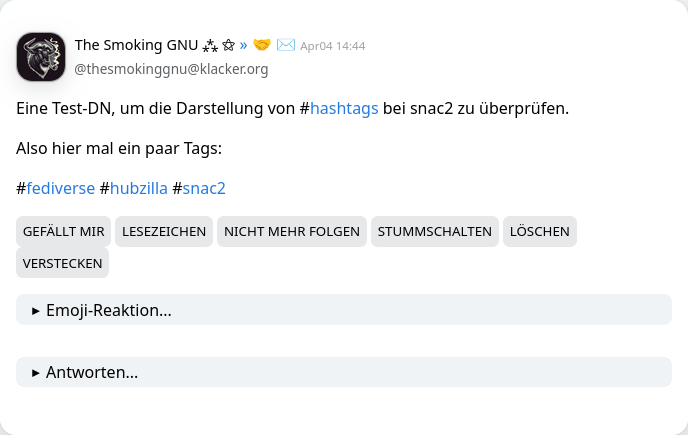Click the asterism symbol after the name

point(210,45)
